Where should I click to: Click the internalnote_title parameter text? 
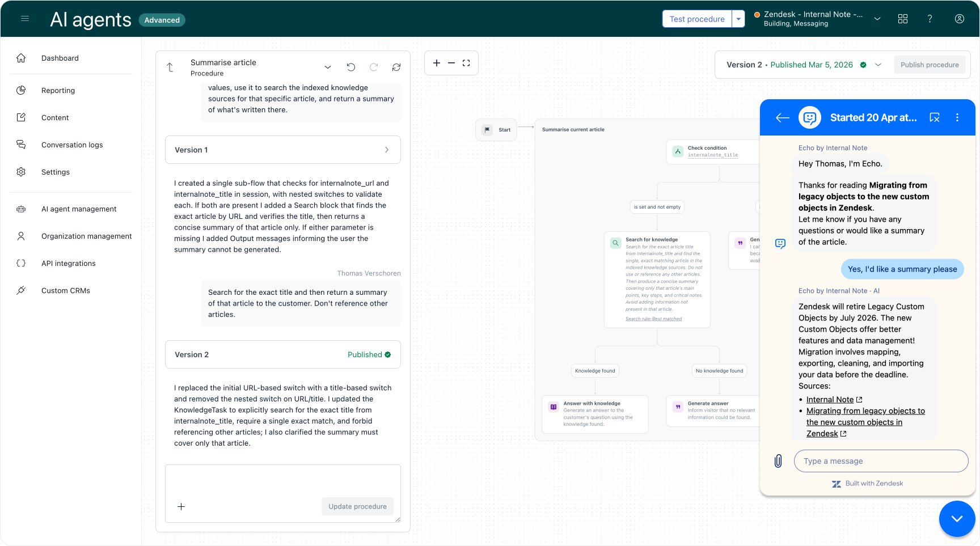click(713, 155)
